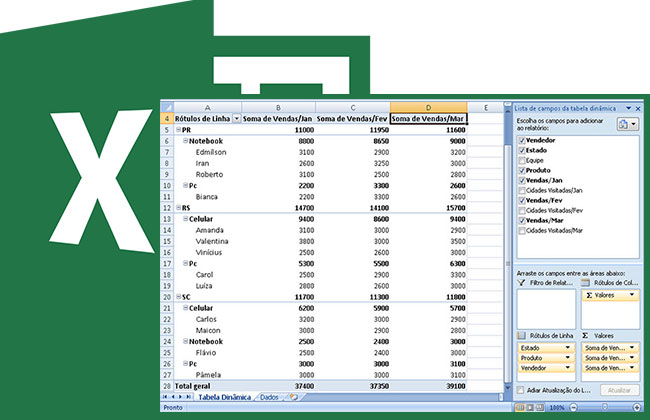The image size is (650, 420).
Task: Check the Cidades Visitadas/Jan field
Action: pyautogui.click(x=522, y=191)
